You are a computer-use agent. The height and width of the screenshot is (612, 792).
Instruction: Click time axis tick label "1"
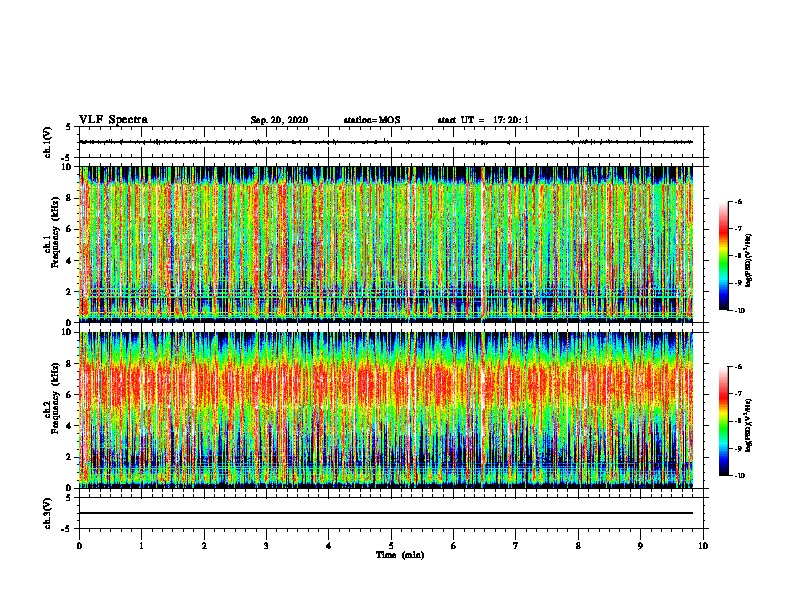[141, 545]
